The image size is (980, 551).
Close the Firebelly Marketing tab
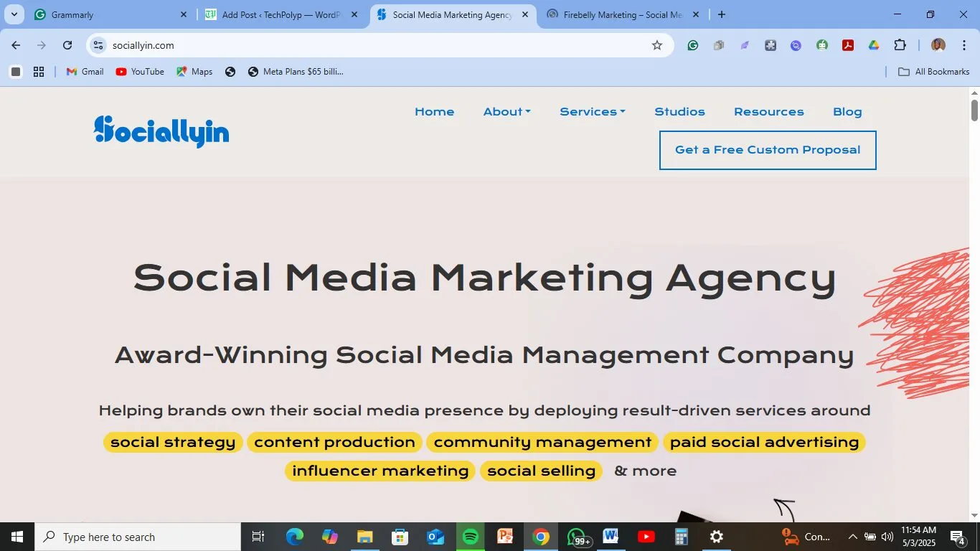[x=695, y=14]
